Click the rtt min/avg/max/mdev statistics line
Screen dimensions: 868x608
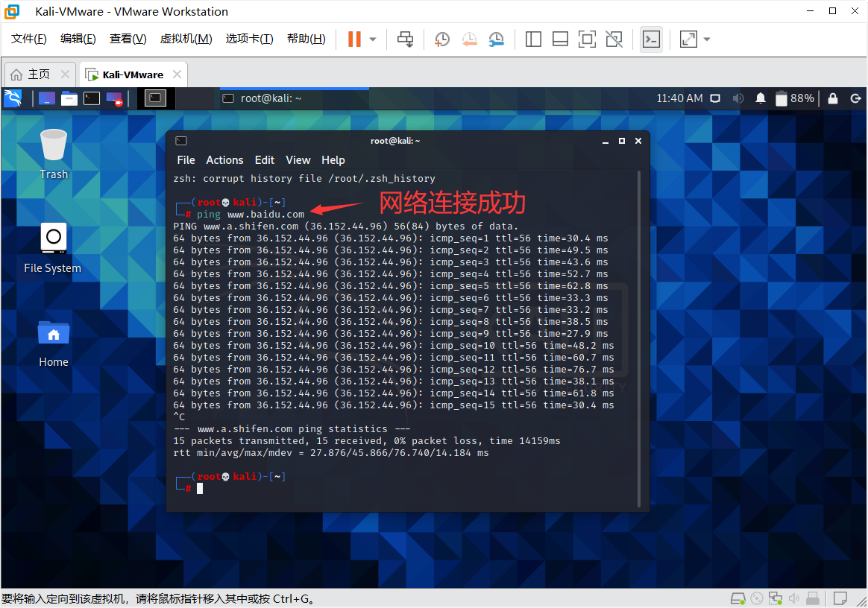(331, 452)
